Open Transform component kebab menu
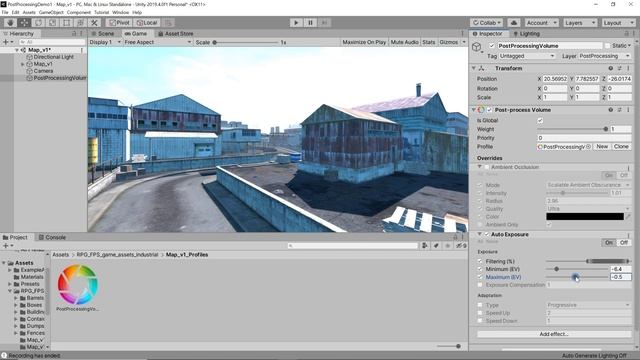The image size is (640, 360). pyautogui.click(x=628, y=68)
